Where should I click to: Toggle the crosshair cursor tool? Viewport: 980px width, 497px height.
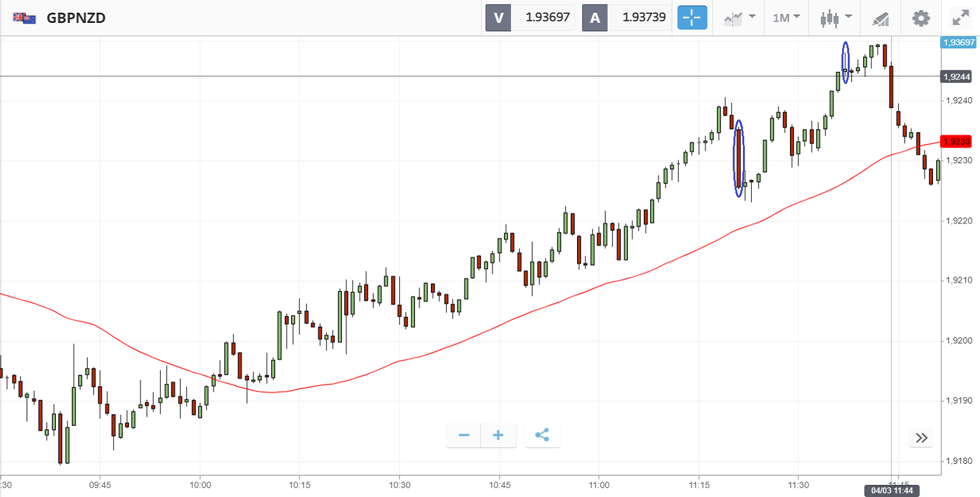[x=692, y=18]
